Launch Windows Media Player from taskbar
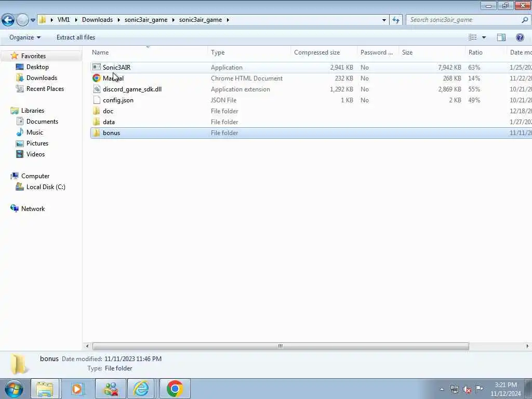The height and width of the screenshot is (399, 532). 77,389
